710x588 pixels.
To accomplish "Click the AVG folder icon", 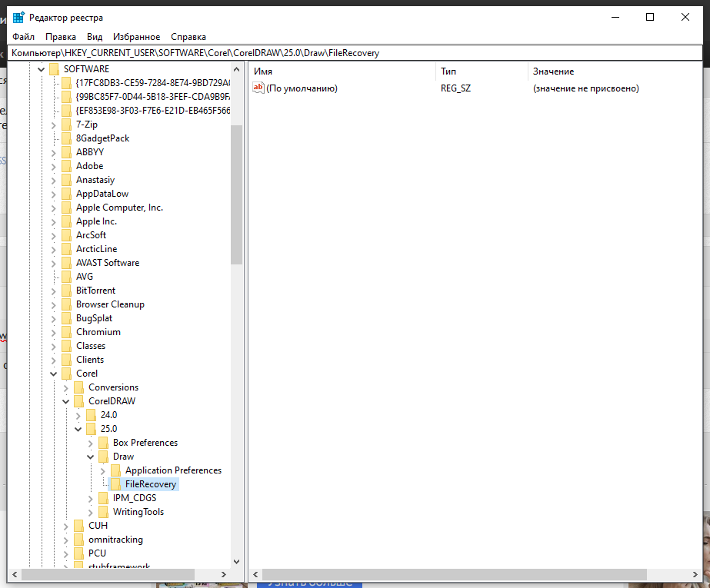I will (67, 277).
